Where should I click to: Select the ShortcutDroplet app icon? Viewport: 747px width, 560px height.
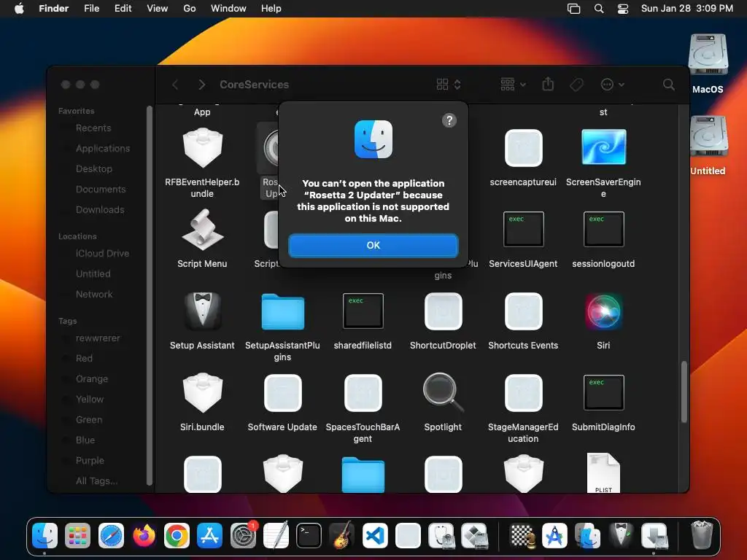coord(443,311)
